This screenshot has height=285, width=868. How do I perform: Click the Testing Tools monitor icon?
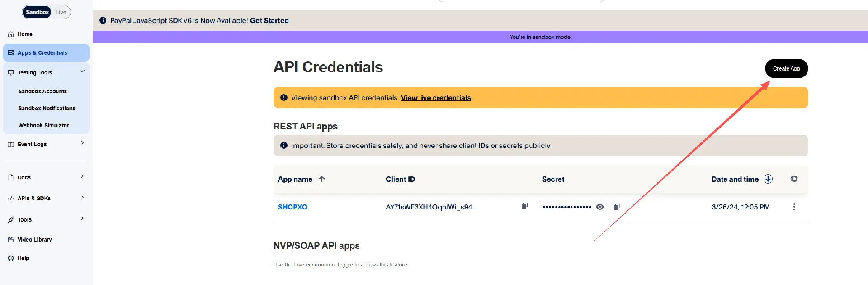(x=11, y=72)
